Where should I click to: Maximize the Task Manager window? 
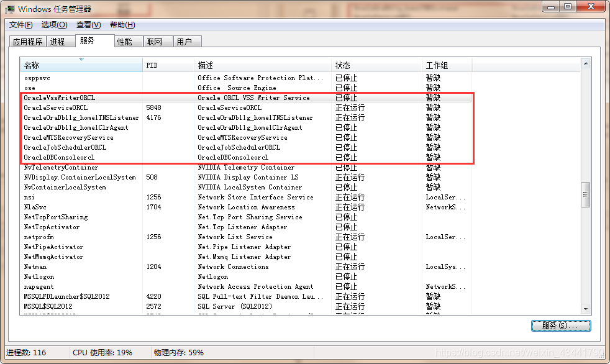pyautogui.click(x=568, y=7)
